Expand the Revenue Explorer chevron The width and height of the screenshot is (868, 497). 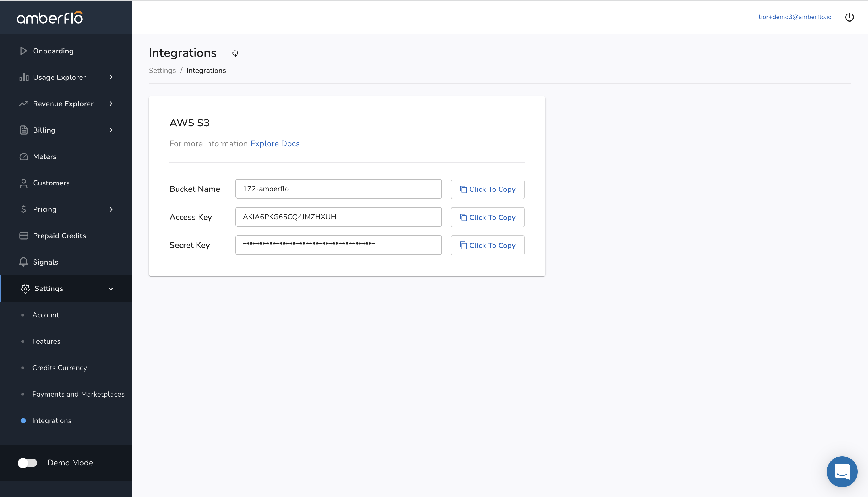pos(111,104)
